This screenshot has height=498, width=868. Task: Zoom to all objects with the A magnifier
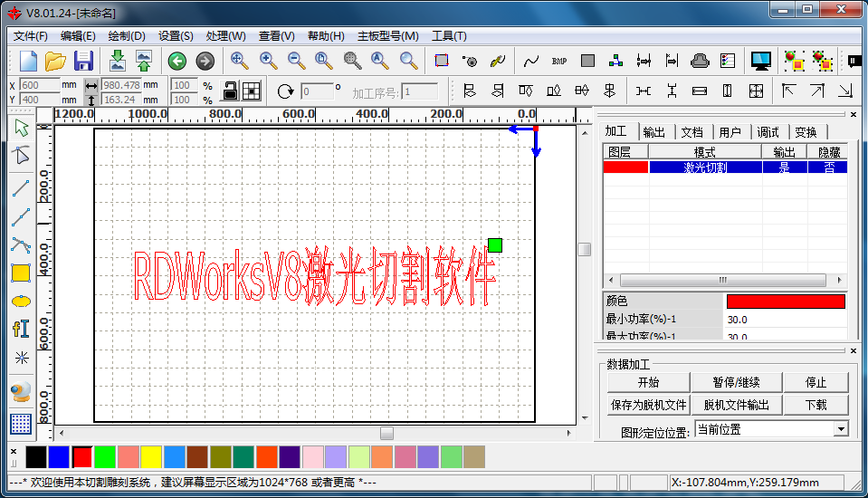[x=380, y=61]
